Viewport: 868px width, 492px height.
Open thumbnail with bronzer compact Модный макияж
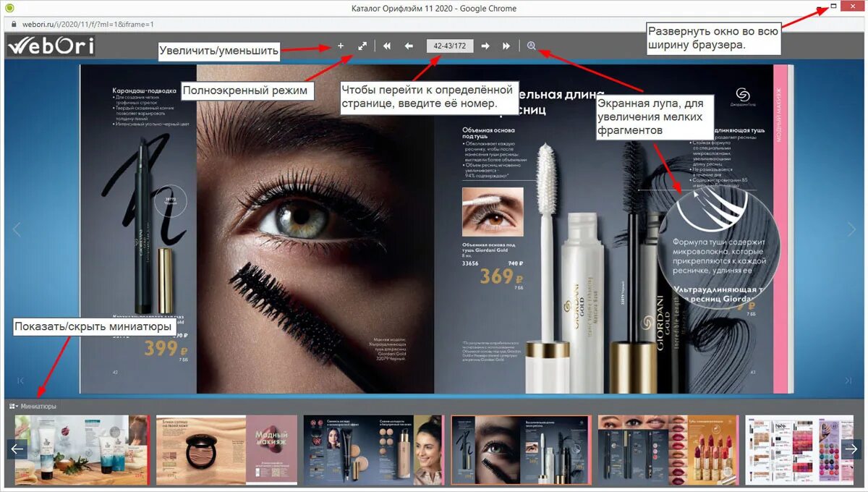[226, 449]
